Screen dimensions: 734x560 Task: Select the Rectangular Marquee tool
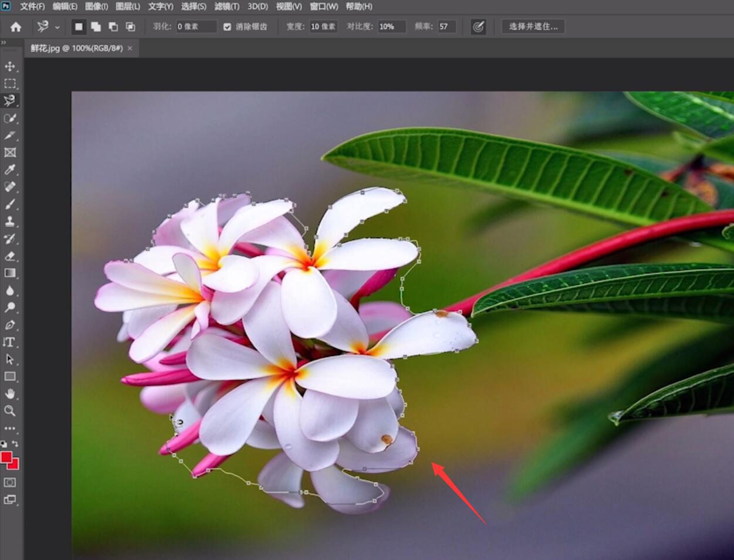10,83
